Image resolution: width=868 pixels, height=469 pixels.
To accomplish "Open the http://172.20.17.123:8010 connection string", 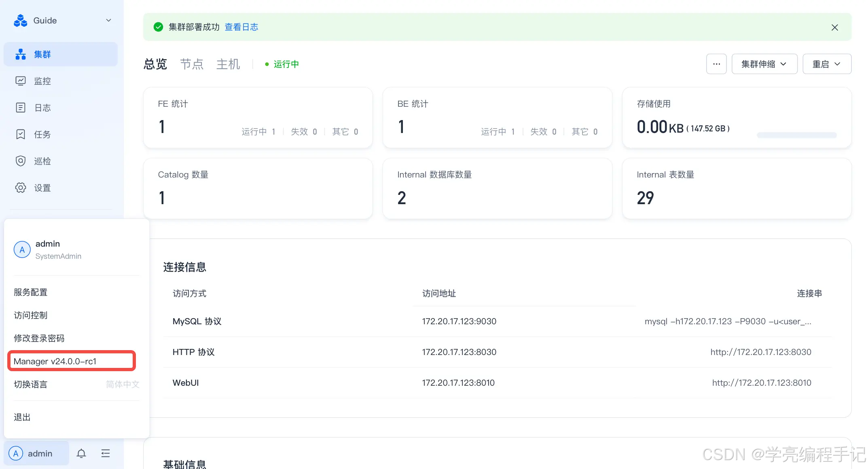I will [762, 383].
